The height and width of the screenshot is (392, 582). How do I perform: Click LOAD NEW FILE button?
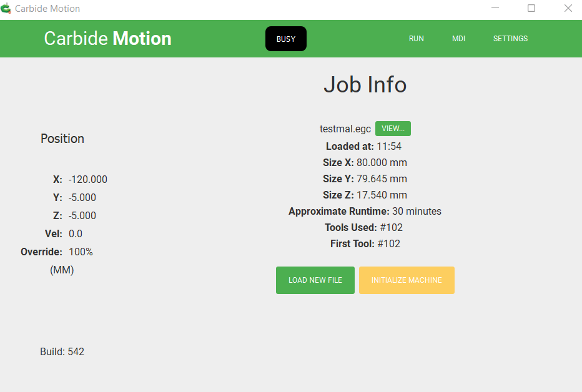click(x=315, y=280)
